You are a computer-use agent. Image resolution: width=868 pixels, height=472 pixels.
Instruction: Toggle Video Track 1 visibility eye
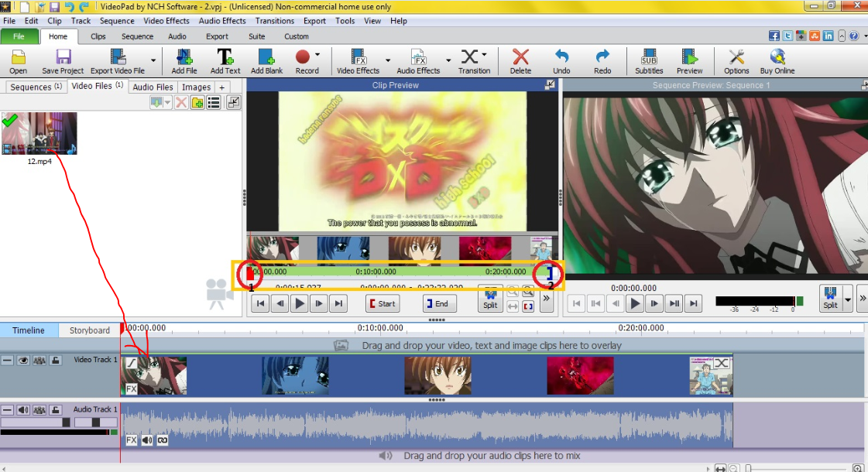coord(22,361)
